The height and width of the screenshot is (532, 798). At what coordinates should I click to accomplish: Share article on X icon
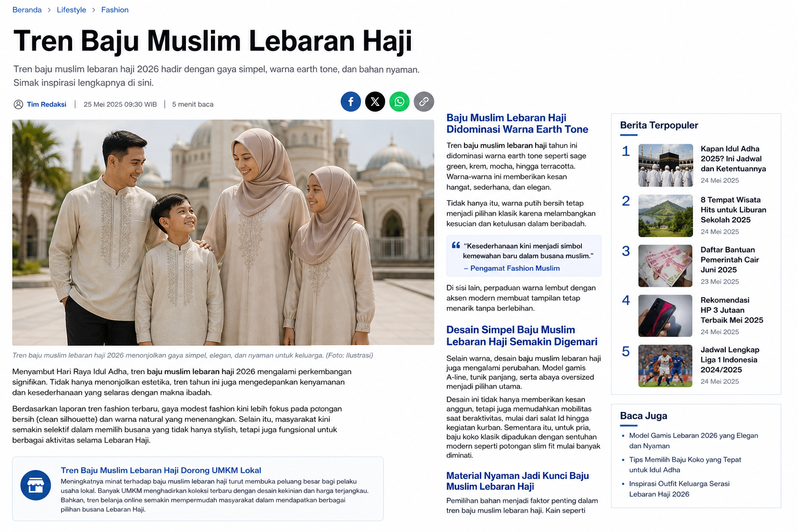pyautogui.click(x=375, y=101)
